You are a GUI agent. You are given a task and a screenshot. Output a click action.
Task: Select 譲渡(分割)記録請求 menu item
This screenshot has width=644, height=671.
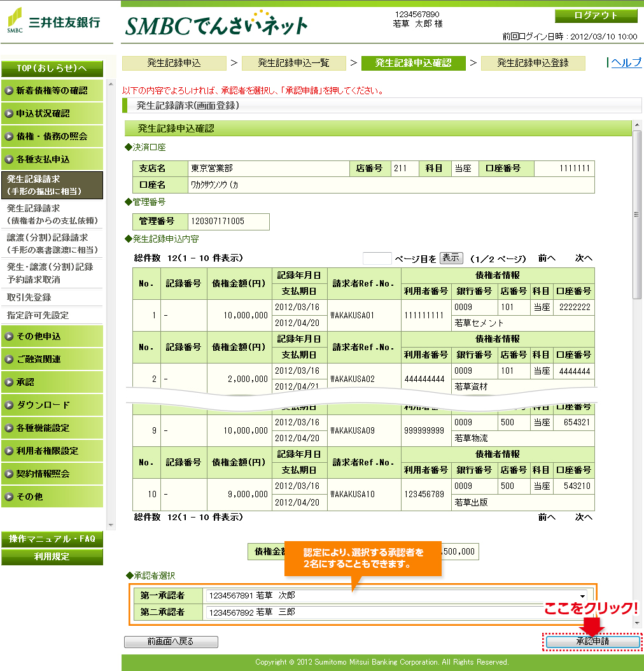(x=52, y=243)
